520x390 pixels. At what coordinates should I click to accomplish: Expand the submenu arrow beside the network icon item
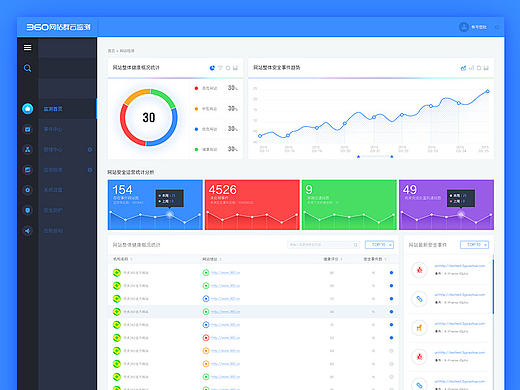90,150
